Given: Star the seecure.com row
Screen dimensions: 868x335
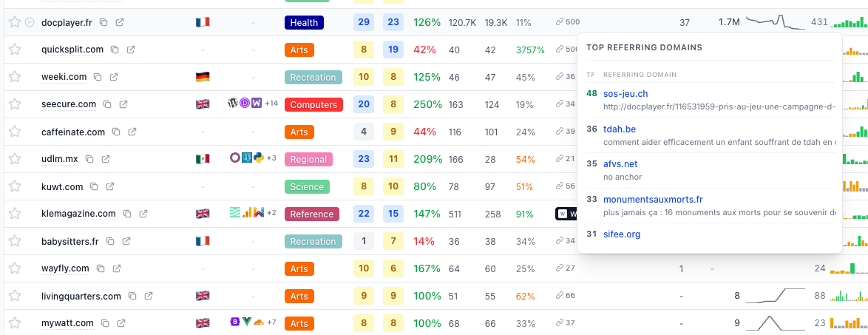Looking at the screenshot, I should pyautogui.click(x=15, y=104).
